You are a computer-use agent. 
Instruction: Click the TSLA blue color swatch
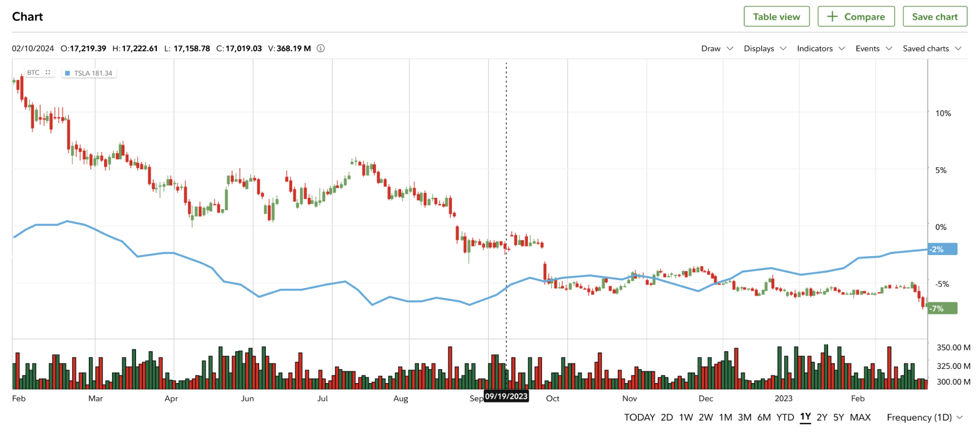[67, 73]
